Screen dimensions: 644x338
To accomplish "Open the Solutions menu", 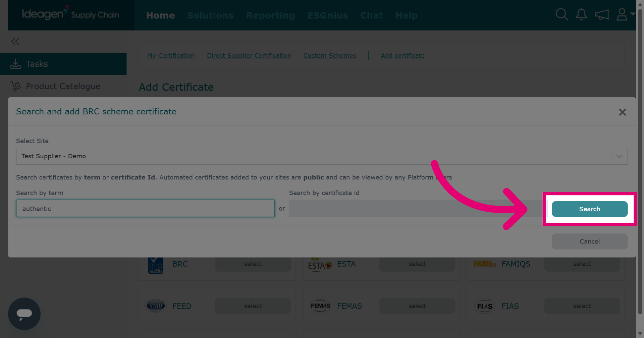I will 210,15.
